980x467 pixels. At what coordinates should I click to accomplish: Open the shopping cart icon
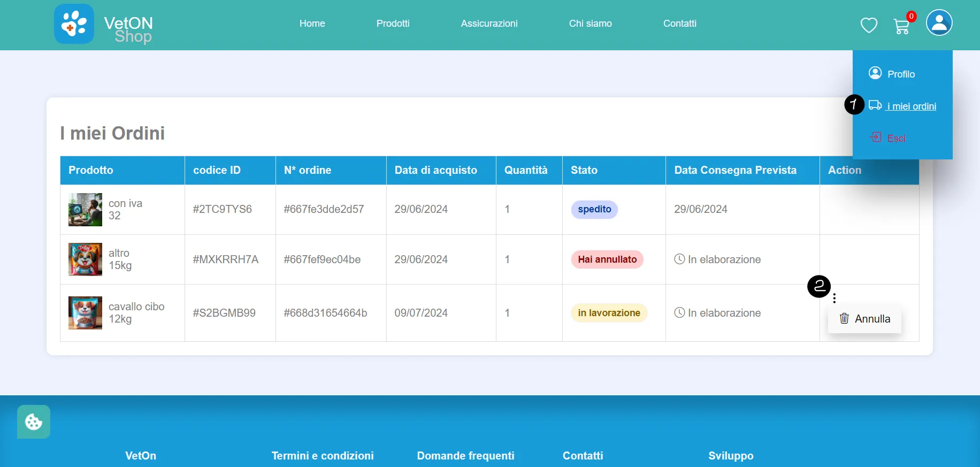point(902,26)
